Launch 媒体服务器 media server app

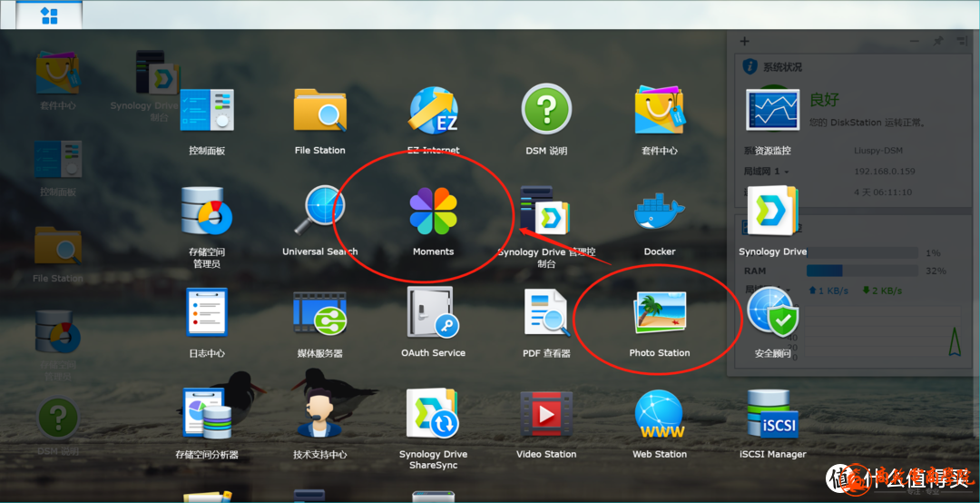[320, 312]
